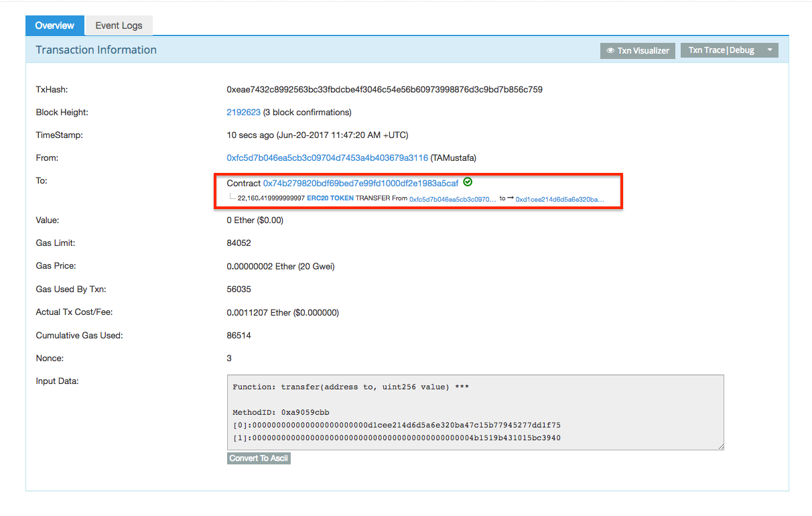Image resolution: width=812 pixels, height=516 pixels.
Task: Open the Event Logs tab
Action: 119,25
